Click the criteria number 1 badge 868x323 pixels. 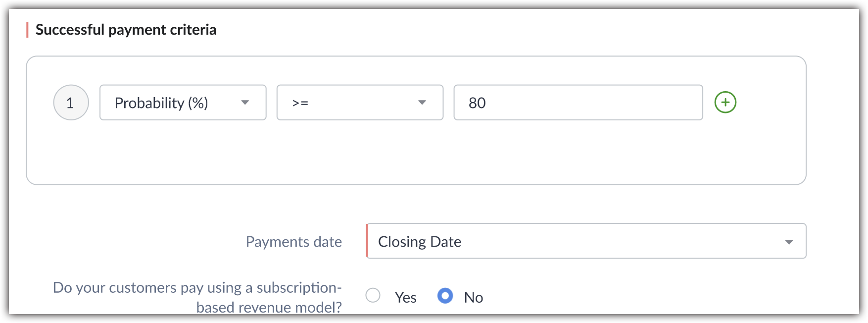click(x=71, y=103)
